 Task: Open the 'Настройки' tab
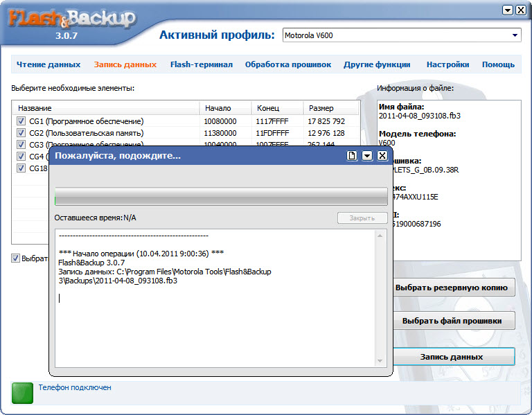pos(448,64)
